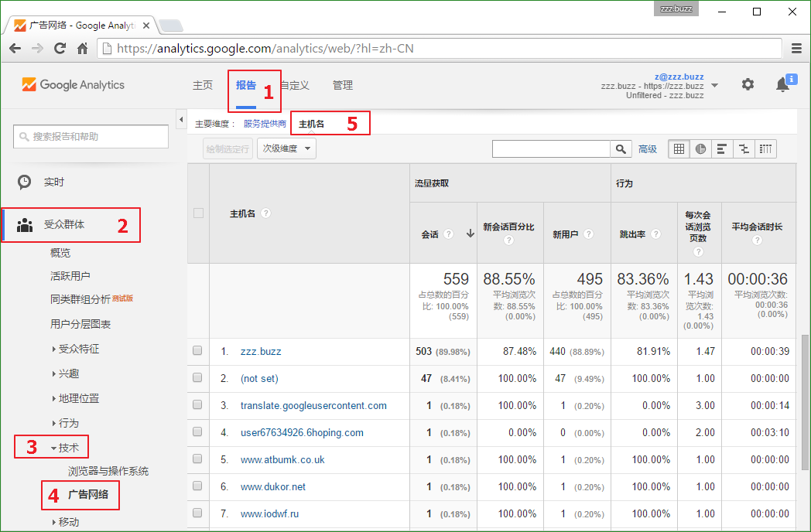Click the 高级 advanced filter link
The image size is (811, 532).
coord(647,149)
